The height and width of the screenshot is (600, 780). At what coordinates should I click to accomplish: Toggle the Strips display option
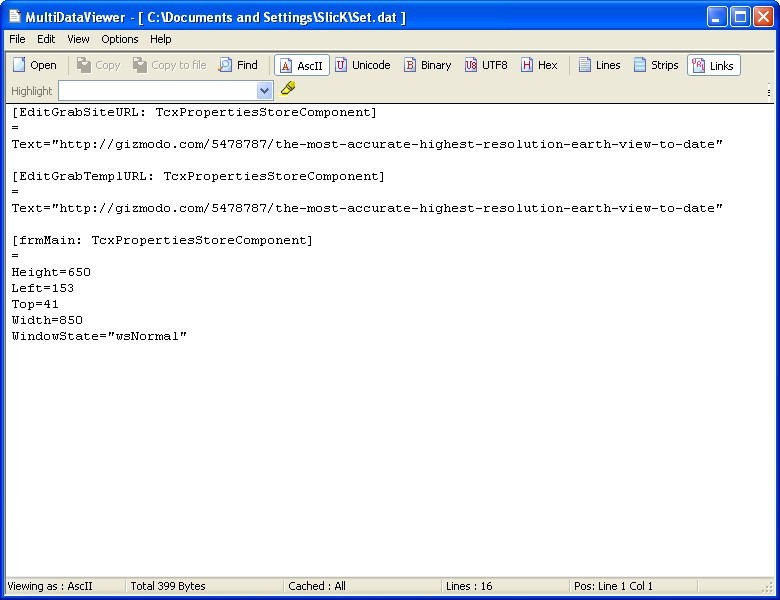coord(656,65)
